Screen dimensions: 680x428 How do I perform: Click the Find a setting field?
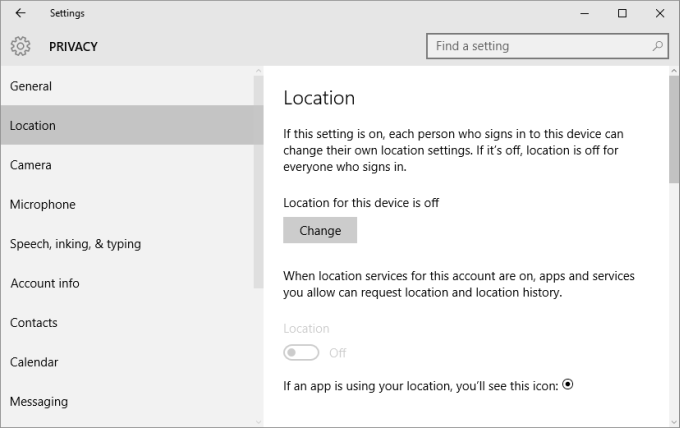[x=540, y=46]
